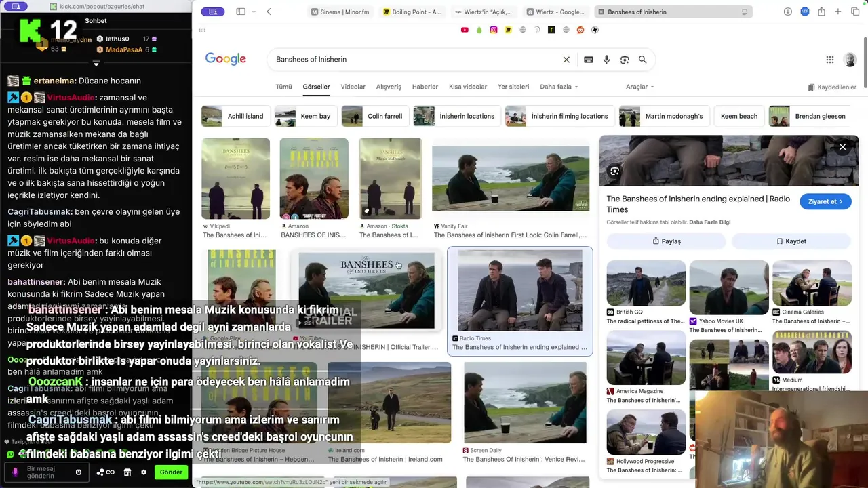
Task: Open the Reddit favorites bookmark icon
Action: click(x=580, y=30)
